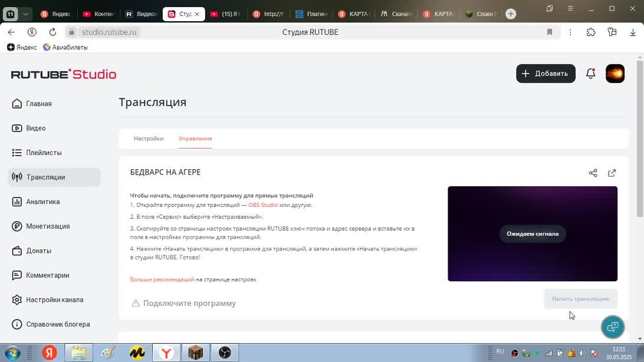Viewport: 644px width, 362px height.
Task: Click the Yandex home icon in the toolbar
Action: [32, 32]
